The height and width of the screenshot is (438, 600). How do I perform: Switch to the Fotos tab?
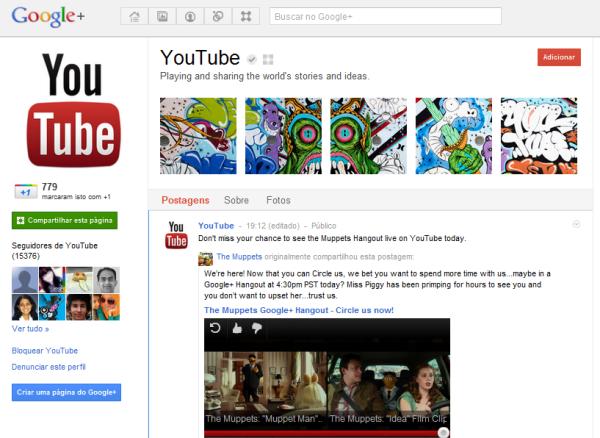pyautogui.click(x=278, y=200)
